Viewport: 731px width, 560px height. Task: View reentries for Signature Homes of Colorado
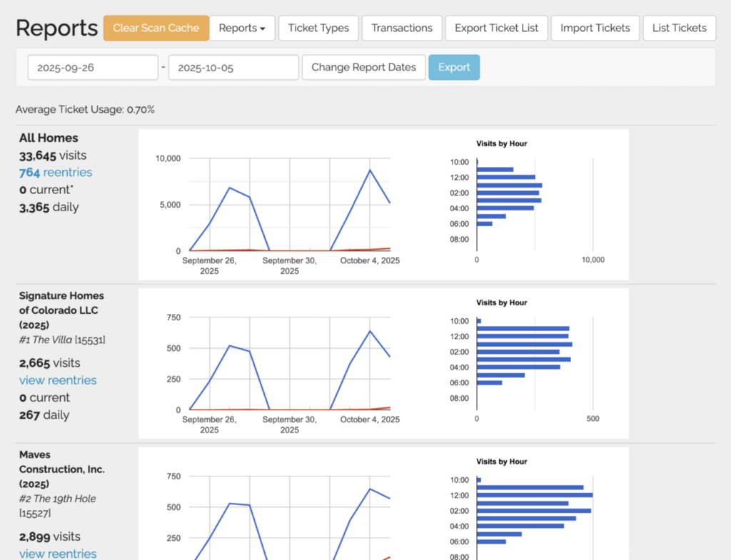tap(58, 380)
